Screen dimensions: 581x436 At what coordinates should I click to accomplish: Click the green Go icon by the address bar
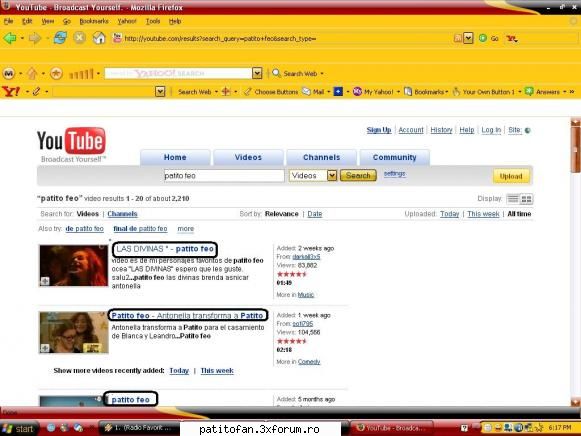pyautogui.click(x=483, y=38)
